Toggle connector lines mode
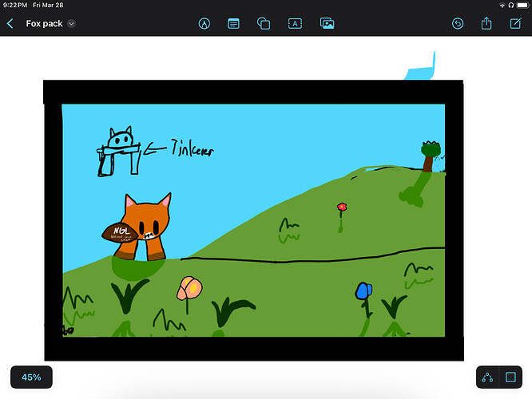 tap(488, 377)
